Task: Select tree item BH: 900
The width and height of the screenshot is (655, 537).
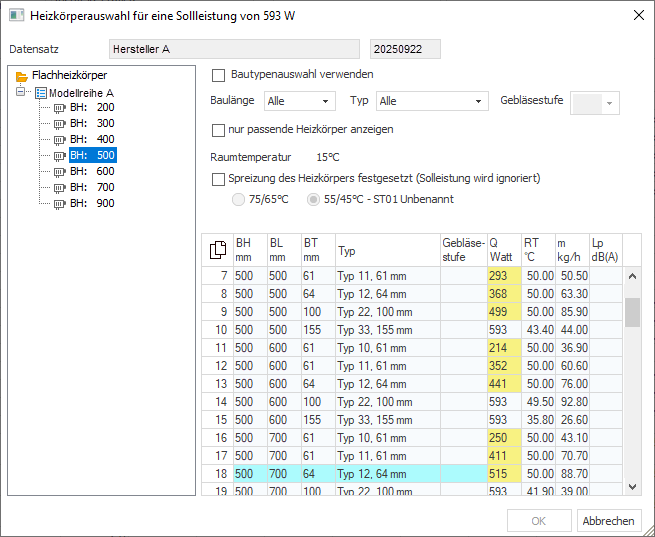Action: pyautogui.click(x=92, y=203)
